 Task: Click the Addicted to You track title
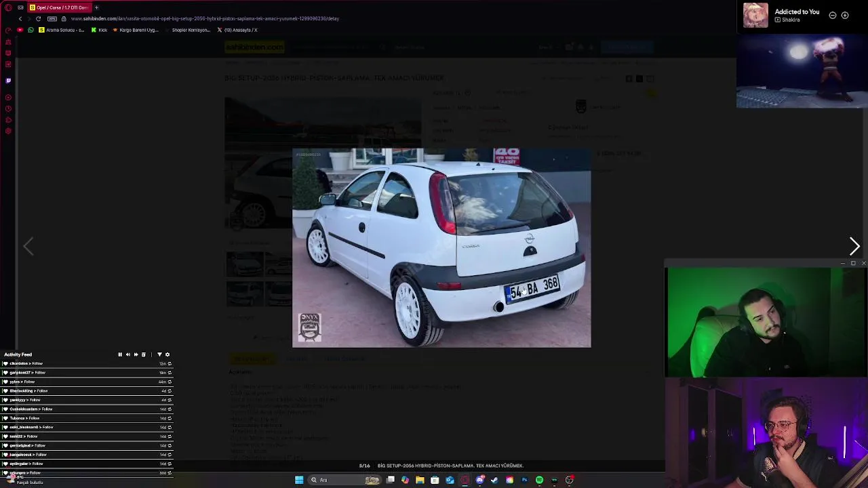pos(797,12)
